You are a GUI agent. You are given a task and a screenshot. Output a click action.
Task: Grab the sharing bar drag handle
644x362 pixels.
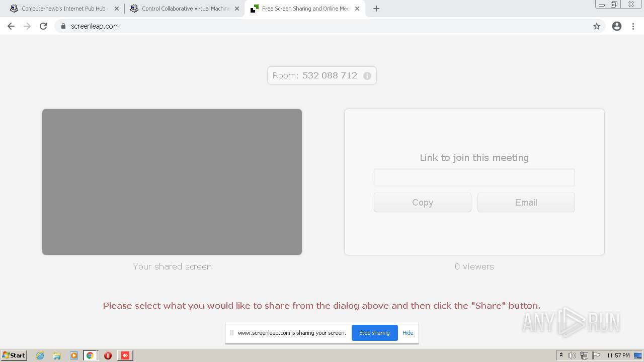[232, 333]
